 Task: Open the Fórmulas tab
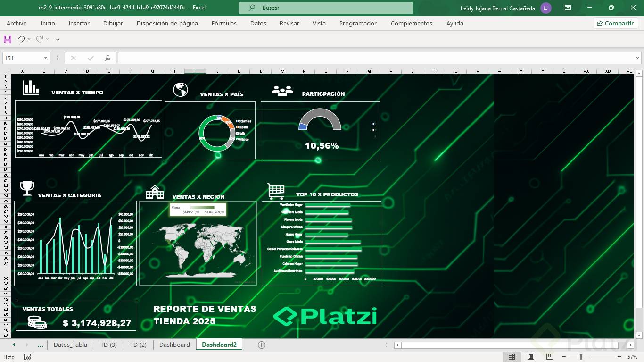point(224,23)
